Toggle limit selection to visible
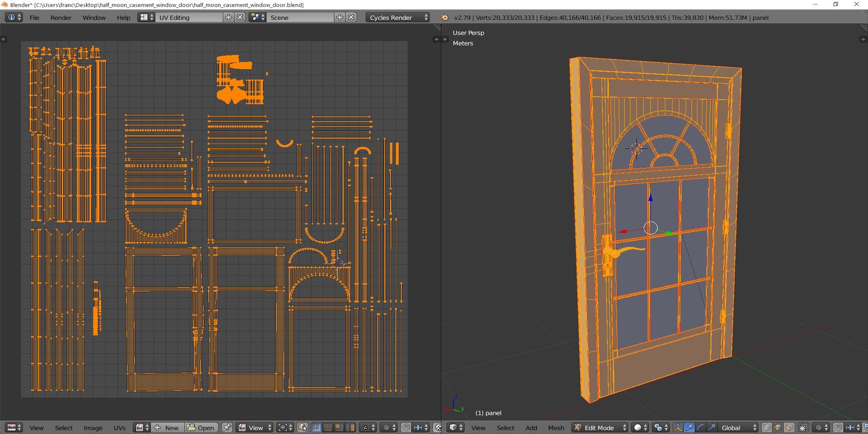 (x=803, y=428)
